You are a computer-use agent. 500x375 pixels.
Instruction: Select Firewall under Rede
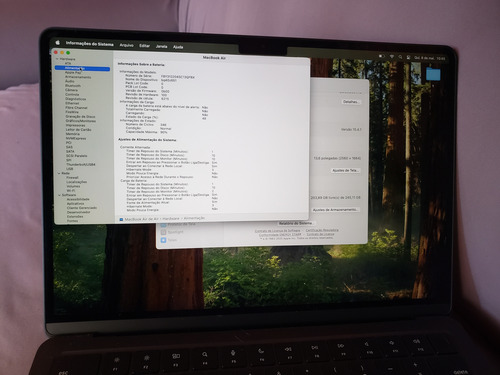[x=72, y=178]
